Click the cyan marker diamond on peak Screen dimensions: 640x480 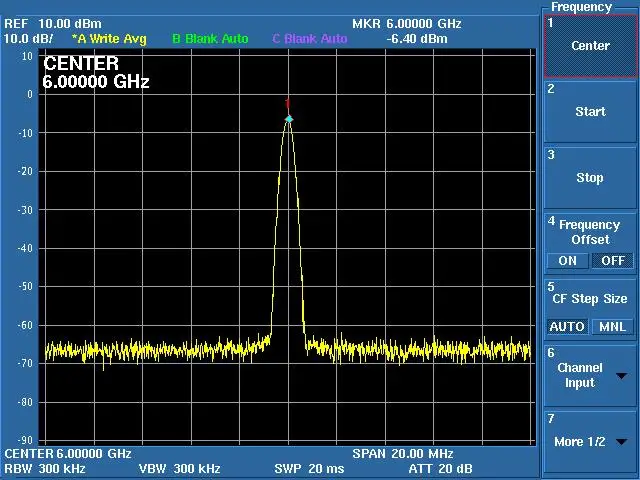(289, 119)
